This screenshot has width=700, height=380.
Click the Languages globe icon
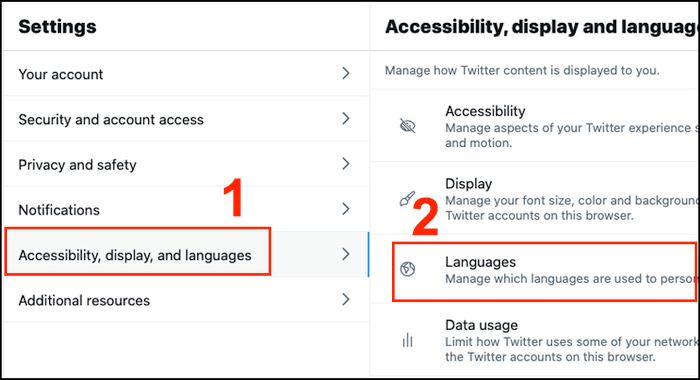[x=407, y=269]
